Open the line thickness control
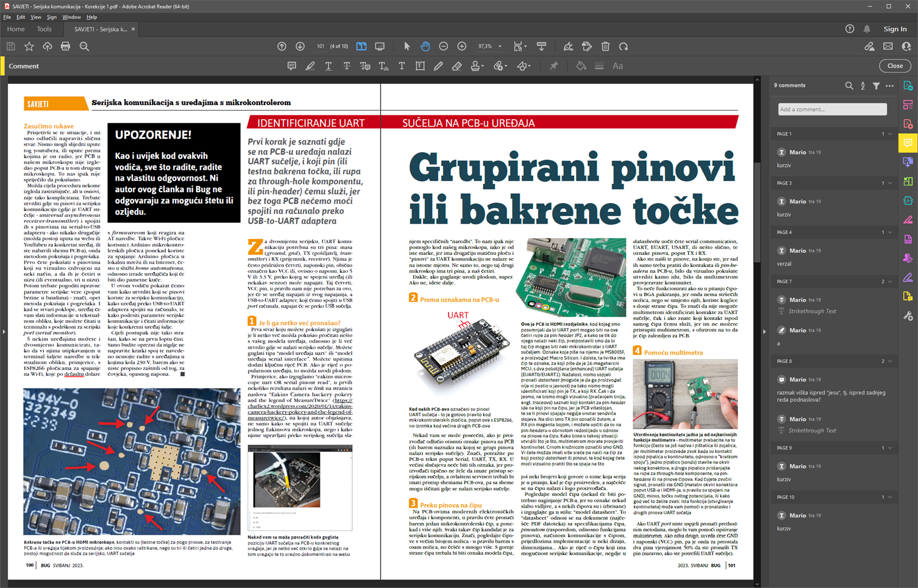This screenshot has height=588, width=918. [x=599, y=66]
